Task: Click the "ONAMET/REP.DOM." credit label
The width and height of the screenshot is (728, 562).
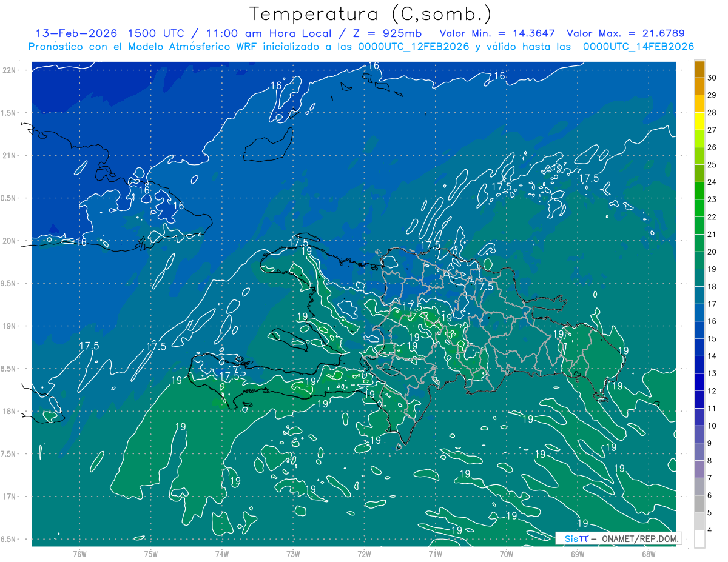Action: coord(641,538)
